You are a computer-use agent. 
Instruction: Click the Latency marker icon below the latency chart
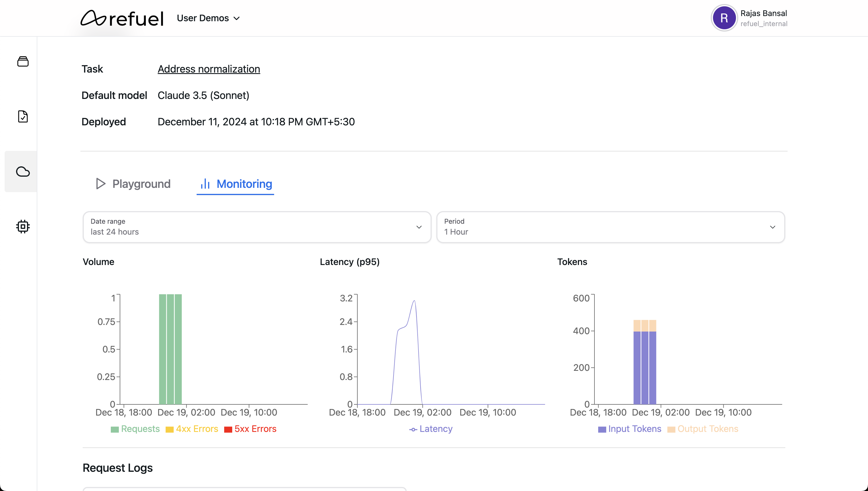[x=413, y=428]
